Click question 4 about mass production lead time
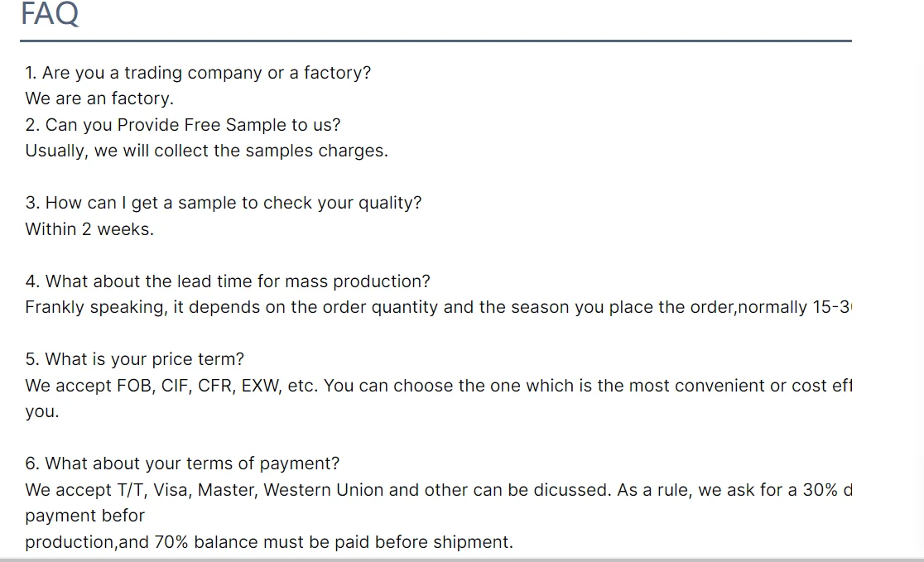This screenshot has height=562, width=924. tap(228, 281)
